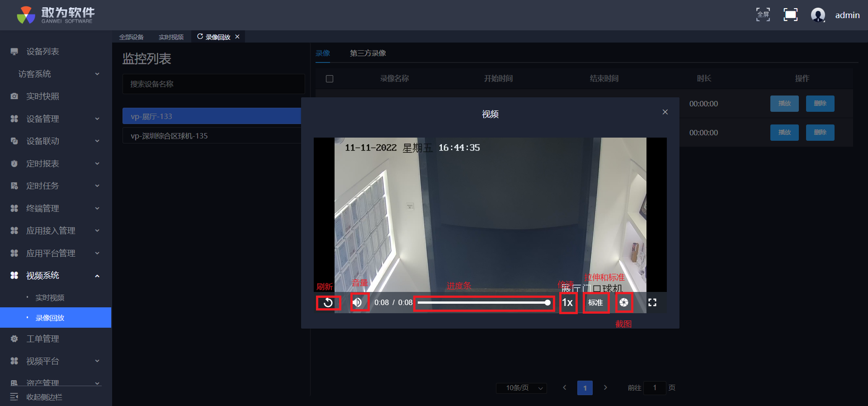868x406 pixels.
Task: Open the 10条/页 page size dropdown
Action: 522,388
